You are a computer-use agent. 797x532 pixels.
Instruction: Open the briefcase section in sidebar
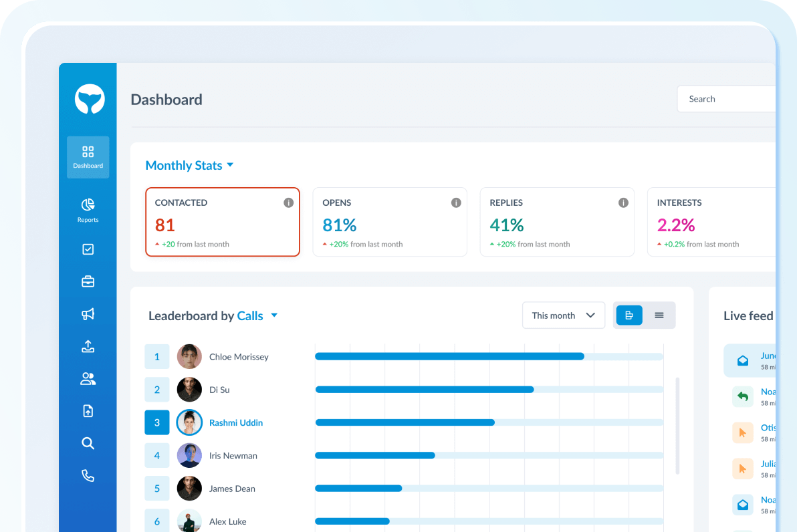tap(88, 281)
